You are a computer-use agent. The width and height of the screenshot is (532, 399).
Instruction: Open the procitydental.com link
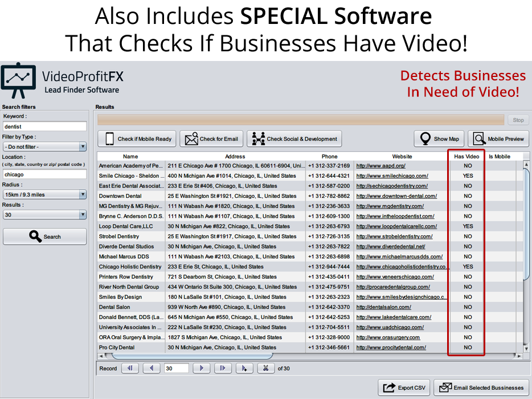point(391,347)
